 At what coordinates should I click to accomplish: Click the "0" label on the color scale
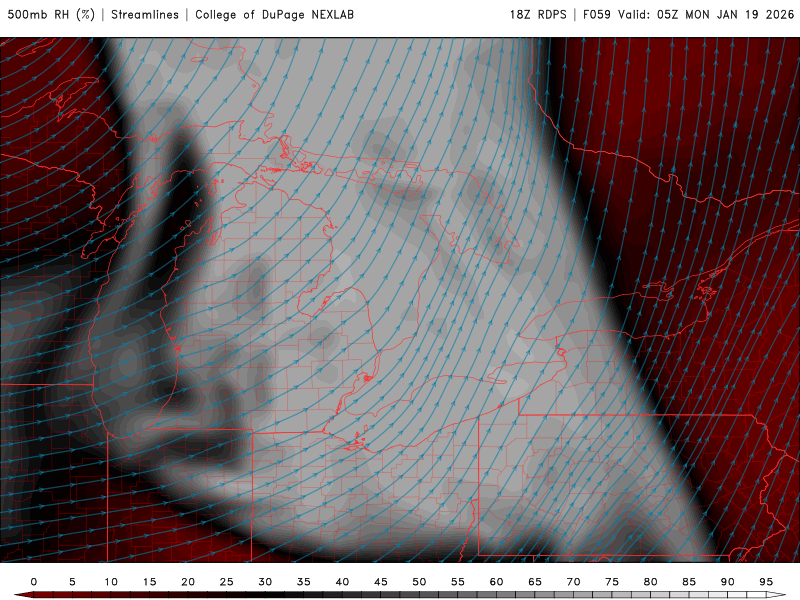34,582
